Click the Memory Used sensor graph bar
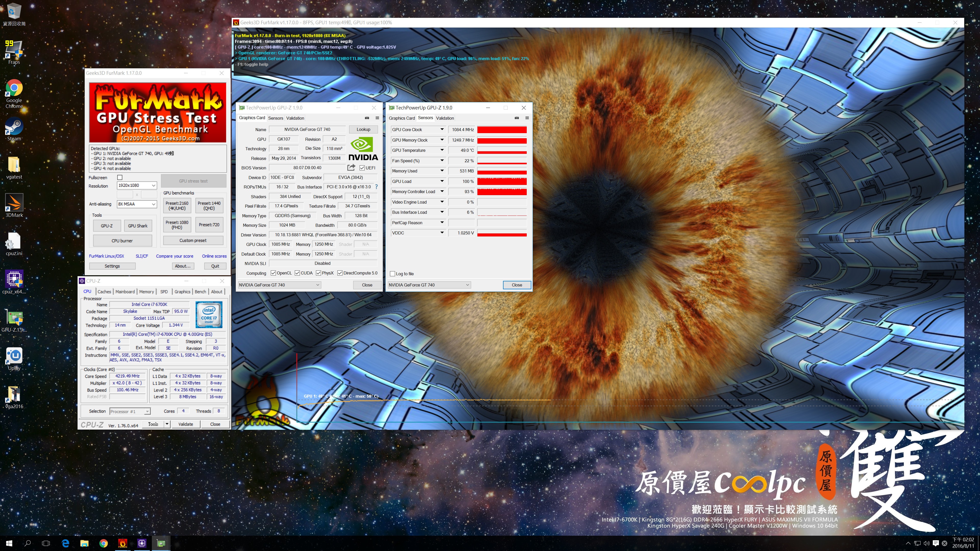The width and height of the screenshot is (980, 551). (502, 171)
